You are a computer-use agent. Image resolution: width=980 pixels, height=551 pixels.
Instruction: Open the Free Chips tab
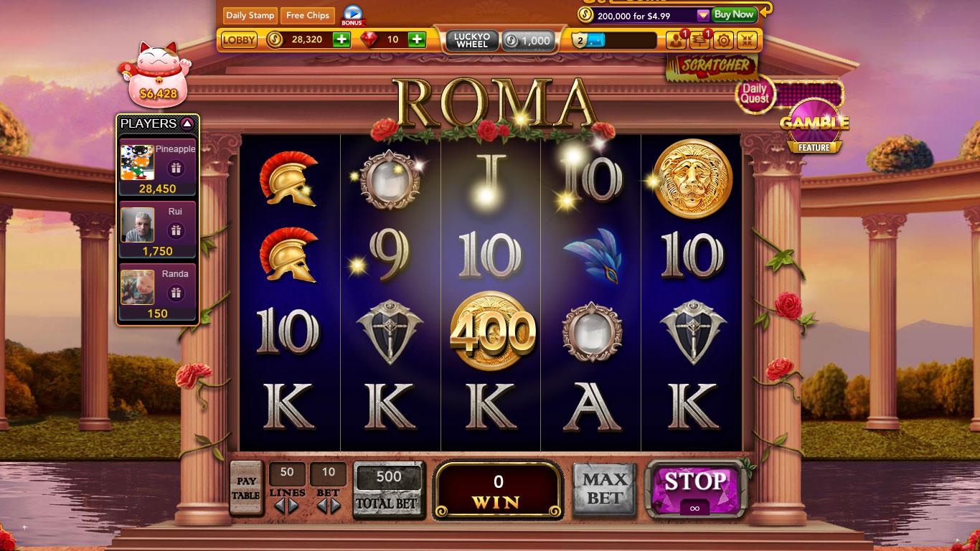[307, 15]
